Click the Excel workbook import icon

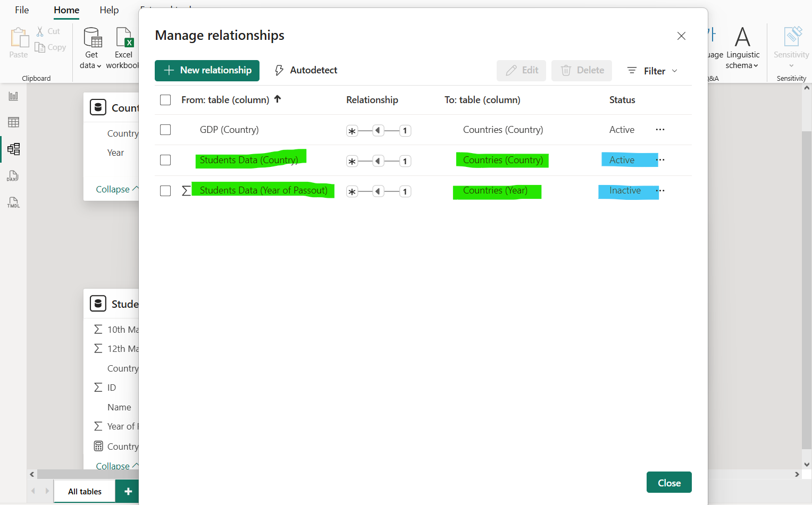pyautogui.click(x=123, y=38)
